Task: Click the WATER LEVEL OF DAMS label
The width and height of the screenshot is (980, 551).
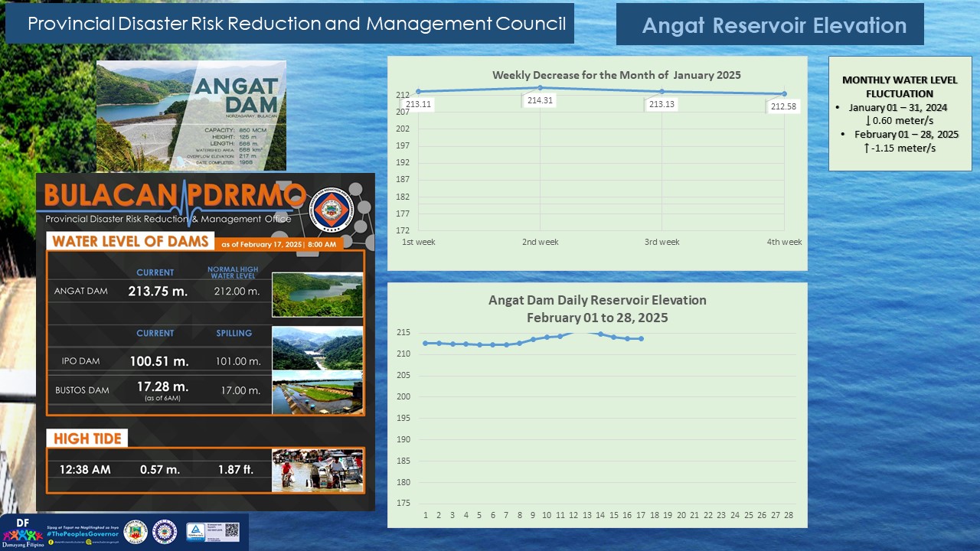Action: (131, 241)
